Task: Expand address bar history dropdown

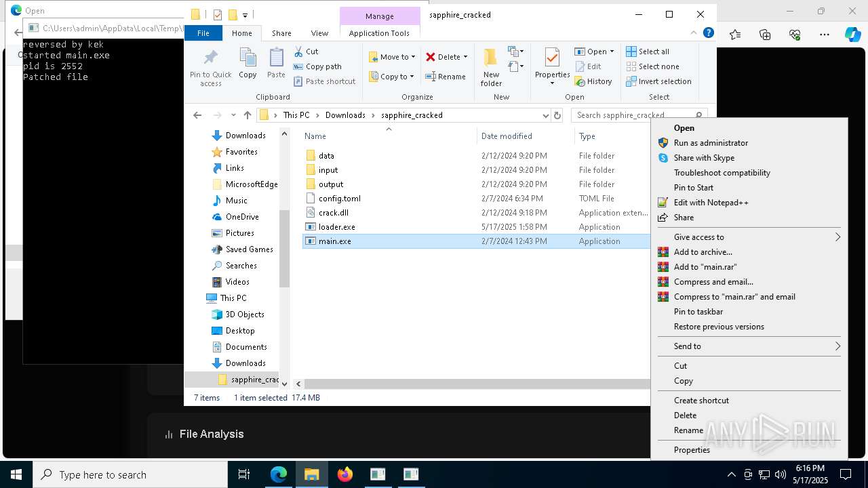Action: click(545, 115)
